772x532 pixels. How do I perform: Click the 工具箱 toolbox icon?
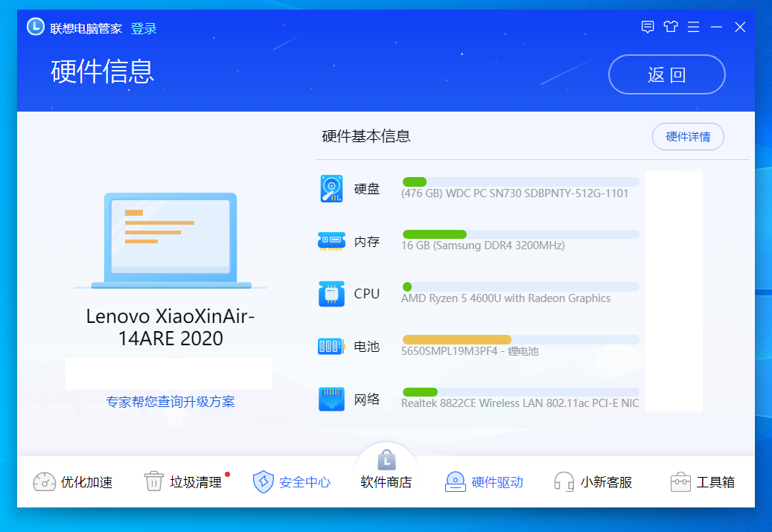pos(680,482)
